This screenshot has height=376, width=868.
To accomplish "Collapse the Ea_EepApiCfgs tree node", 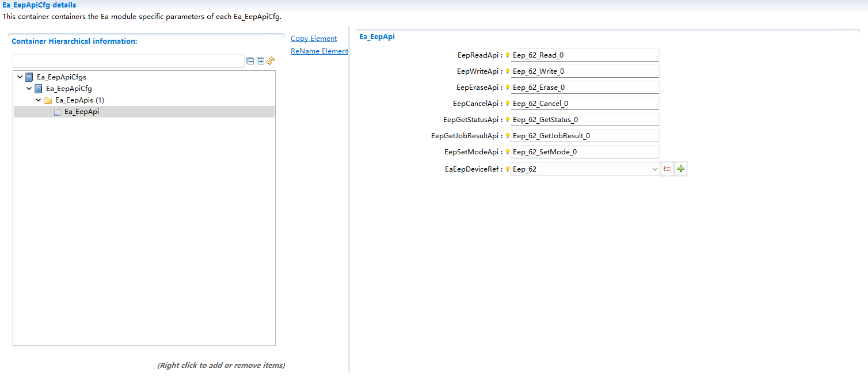I will (20, 77).
